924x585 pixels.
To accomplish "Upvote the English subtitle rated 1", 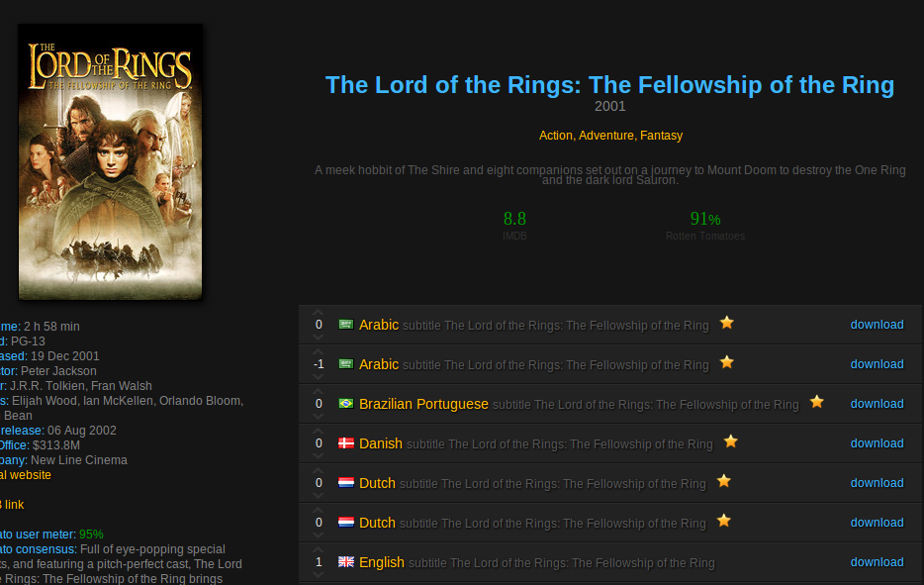I will click(319, 549).
